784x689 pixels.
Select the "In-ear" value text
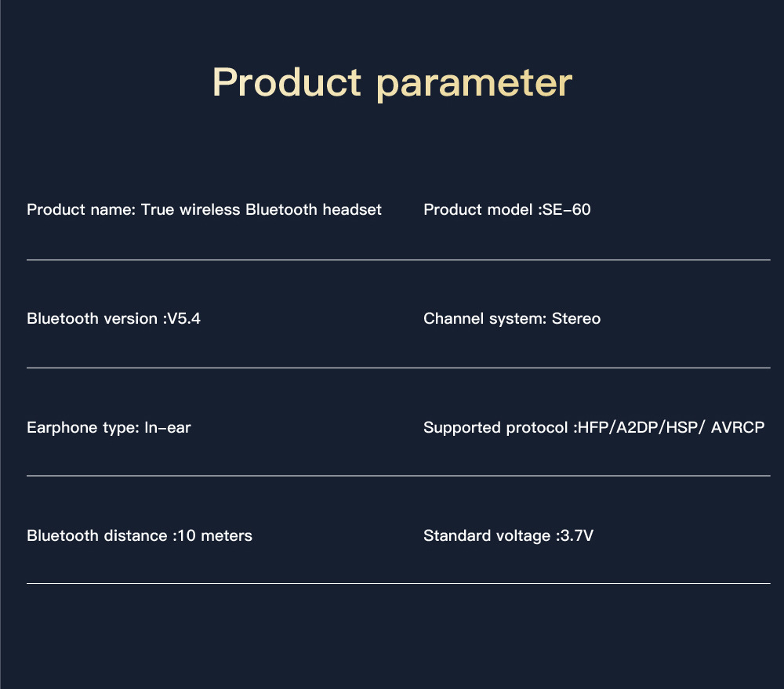167,427
